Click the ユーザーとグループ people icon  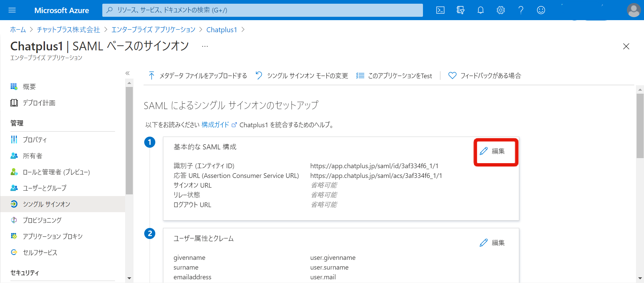[14, 188]
